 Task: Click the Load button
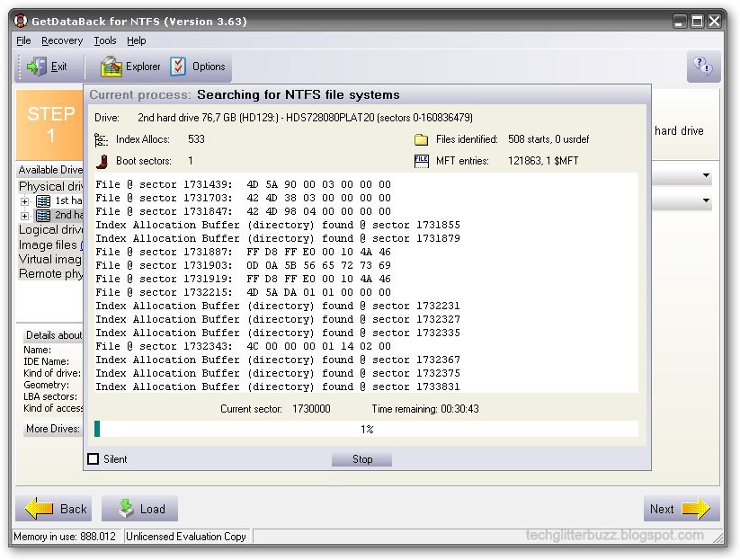tap(139, 509)
